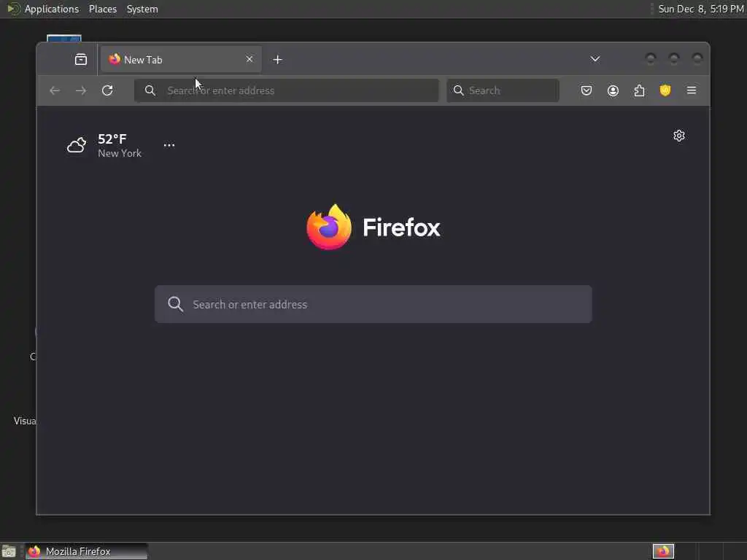Screen dimensions: 747x560
Task: Open the Save to Pocket icon
Action: tap(587, 90)
